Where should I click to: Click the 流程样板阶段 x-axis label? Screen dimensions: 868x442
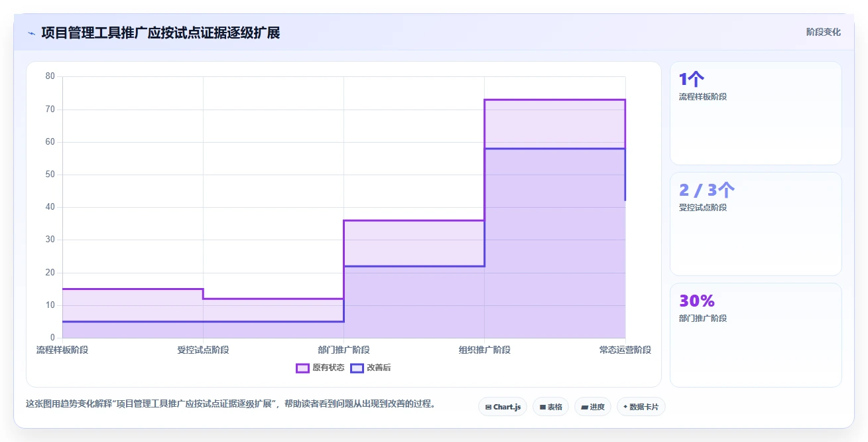(62, 350)
